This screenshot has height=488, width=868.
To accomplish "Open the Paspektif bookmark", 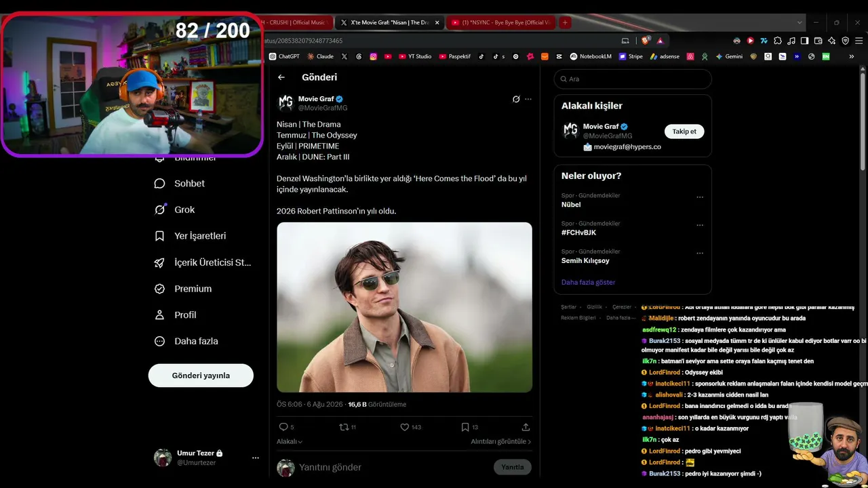I will point(455,56).
